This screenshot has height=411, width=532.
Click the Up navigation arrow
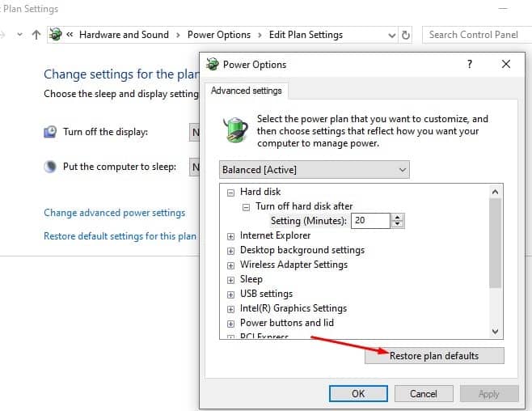36,35
